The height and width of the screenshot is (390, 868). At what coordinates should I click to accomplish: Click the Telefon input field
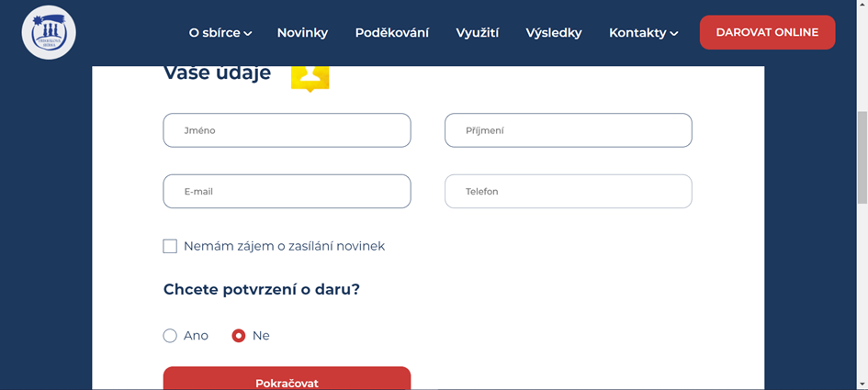click(568, 192)
